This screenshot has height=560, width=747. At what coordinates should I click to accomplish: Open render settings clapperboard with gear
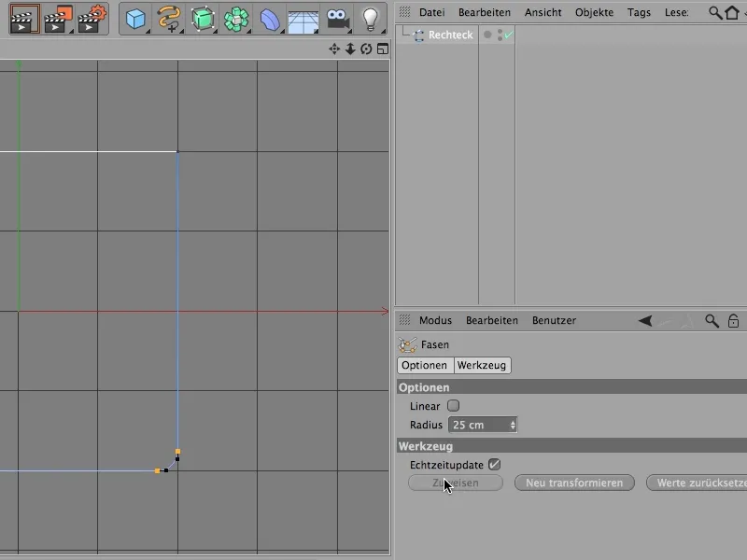point(92,19)
